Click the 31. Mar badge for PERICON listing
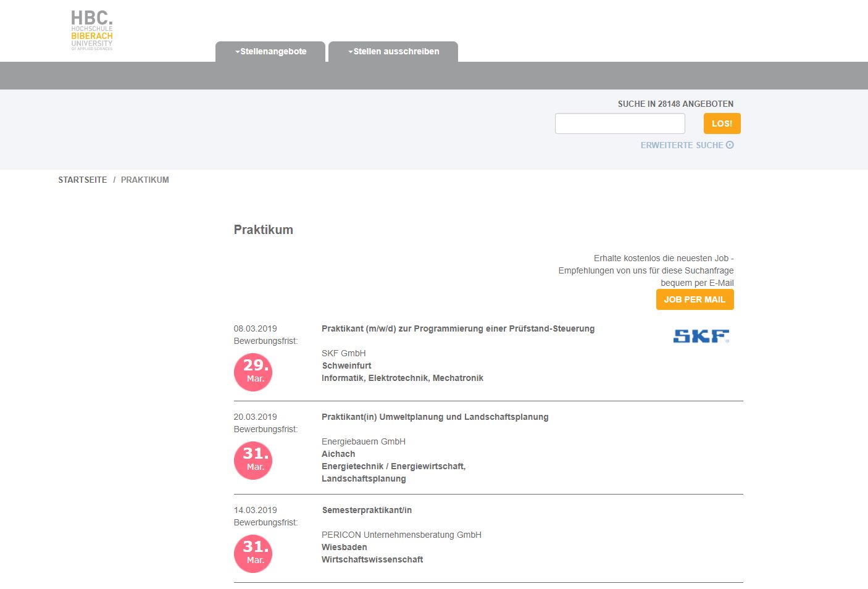The image size is (868, 589). tap(252, 553)
